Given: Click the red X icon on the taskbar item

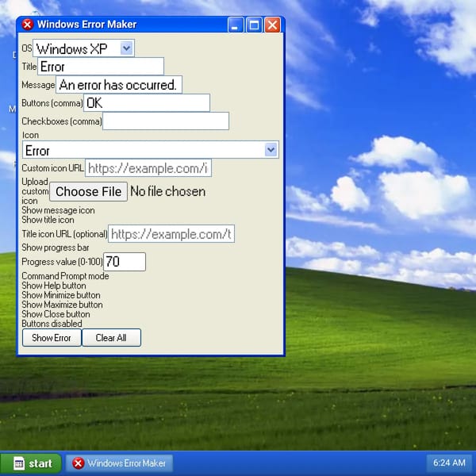Looking at the screenshot, I should (78, 463).
